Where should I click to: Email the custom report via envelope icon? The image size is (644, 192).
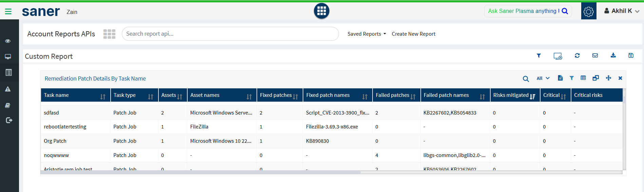coord(595,56)
